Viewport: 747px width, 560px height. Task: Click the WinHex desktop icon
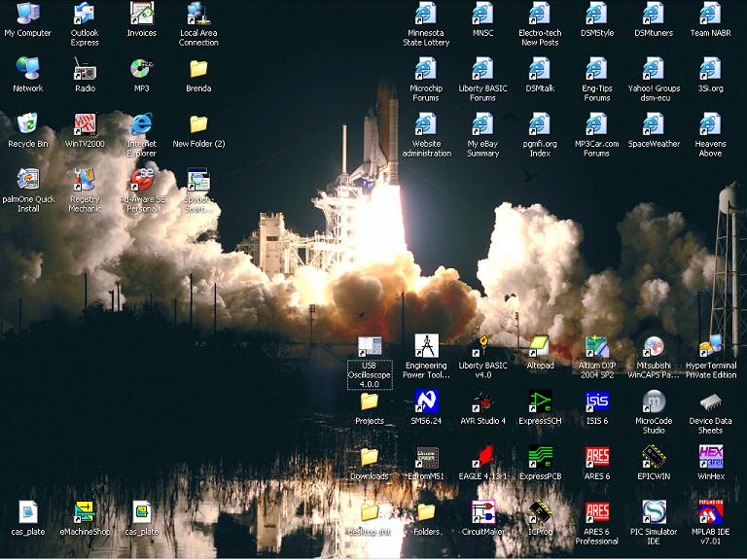[x=711, y=457]
